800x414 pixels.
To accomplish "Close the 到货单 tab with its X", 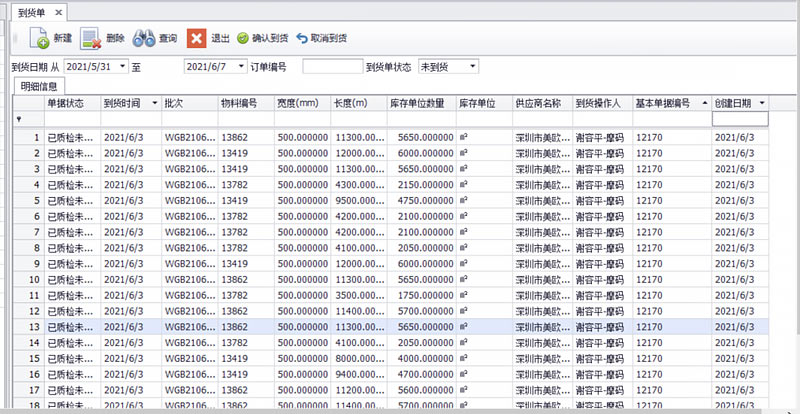I will click(x=59, y=12).
